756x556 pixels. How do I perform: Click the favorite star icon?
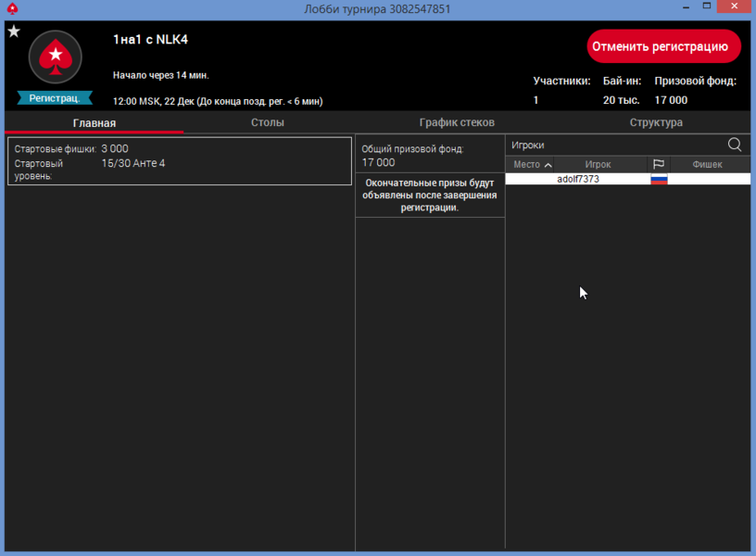[x=14, y=32]
